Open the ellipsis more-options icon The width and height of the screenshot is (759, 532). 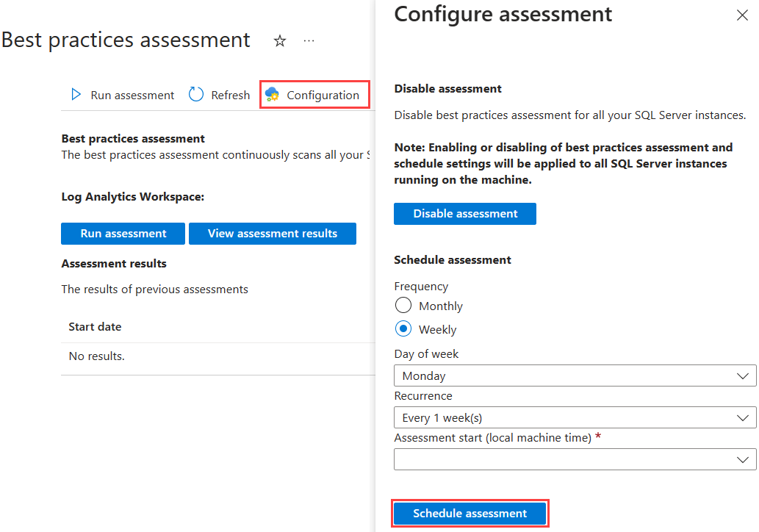[x=309, y=41]
